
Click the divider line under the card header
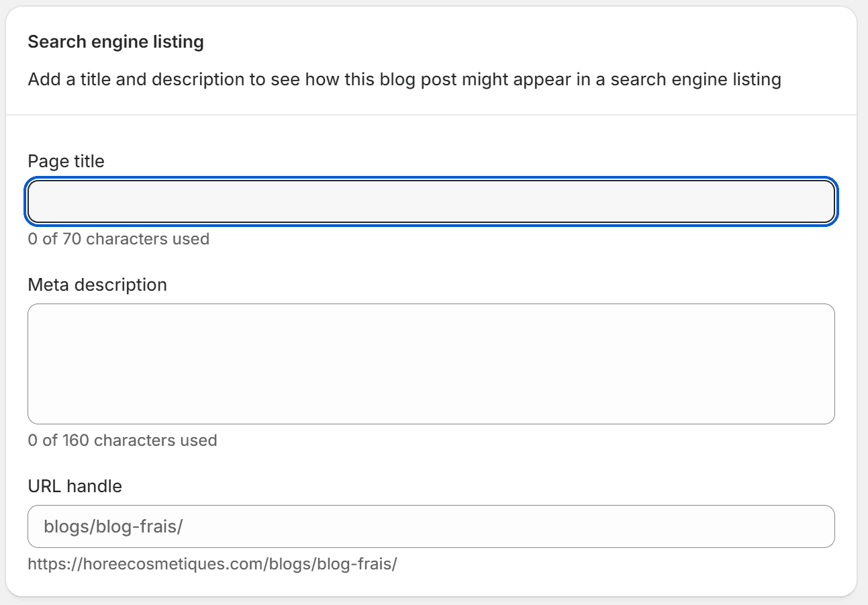pos(431,115)
